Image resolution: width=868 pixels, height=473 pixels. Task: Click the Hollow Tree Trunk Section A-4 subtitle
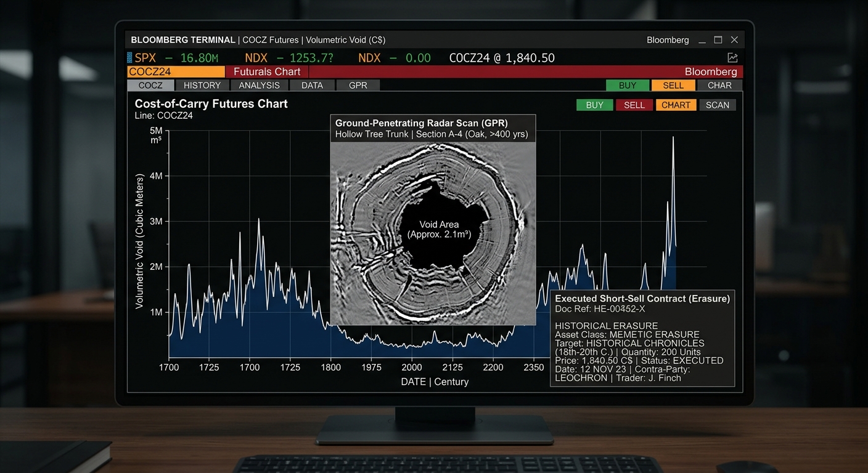click(x=432, y=134)
